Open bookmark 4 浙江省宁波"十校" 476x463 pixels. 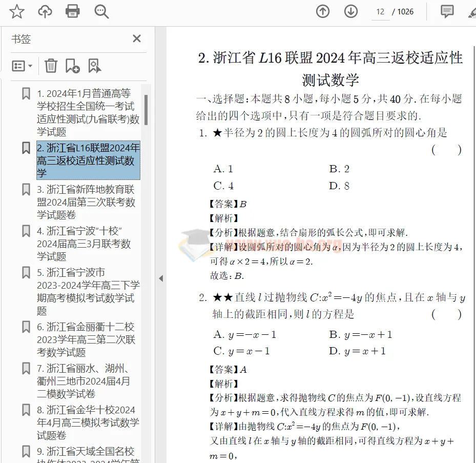(x=84, y=244)
